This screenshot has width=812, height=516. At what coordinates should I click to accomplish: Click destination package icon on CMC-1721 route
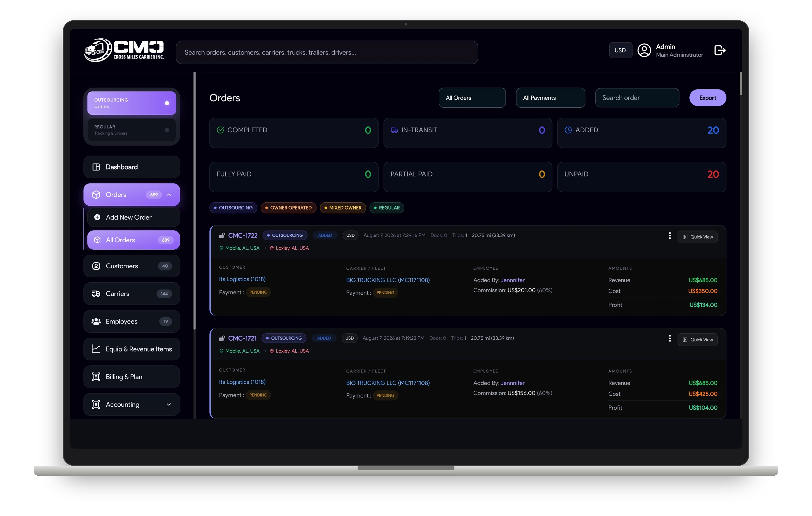click(x=272, y=351)
